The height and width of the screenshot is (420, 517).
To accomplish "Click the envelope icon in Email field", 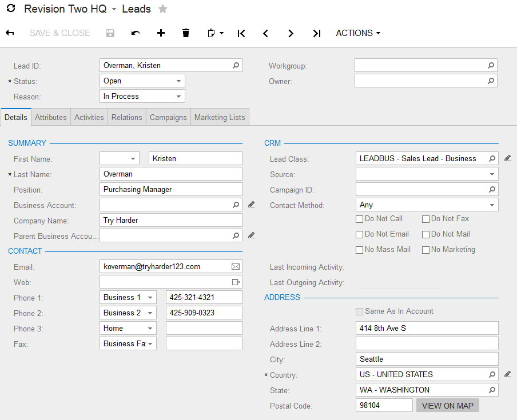I will (236, 266).
